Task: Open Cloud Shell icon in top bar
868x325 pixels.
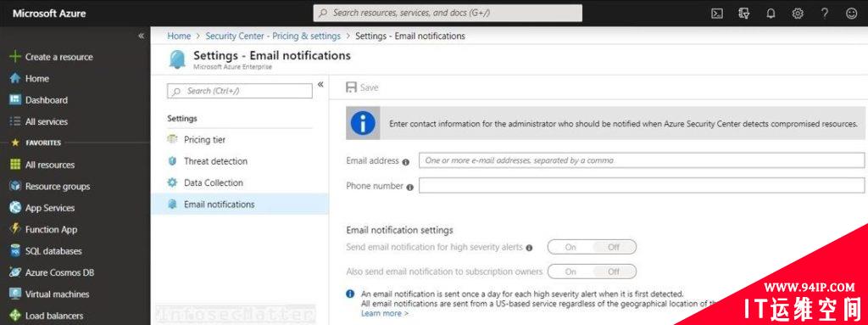Action: (717, 14)
